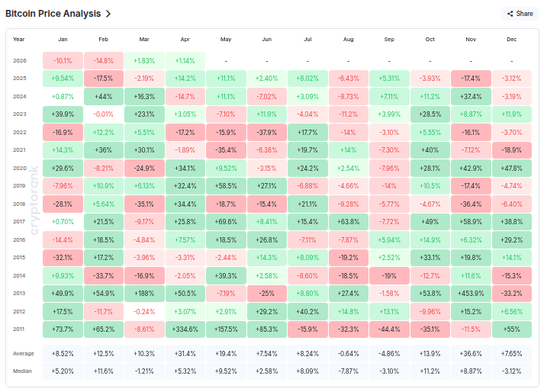The image size is (544, 392).
Task: Click the +36.6% November average cell
Action: (x=471, y=354)
